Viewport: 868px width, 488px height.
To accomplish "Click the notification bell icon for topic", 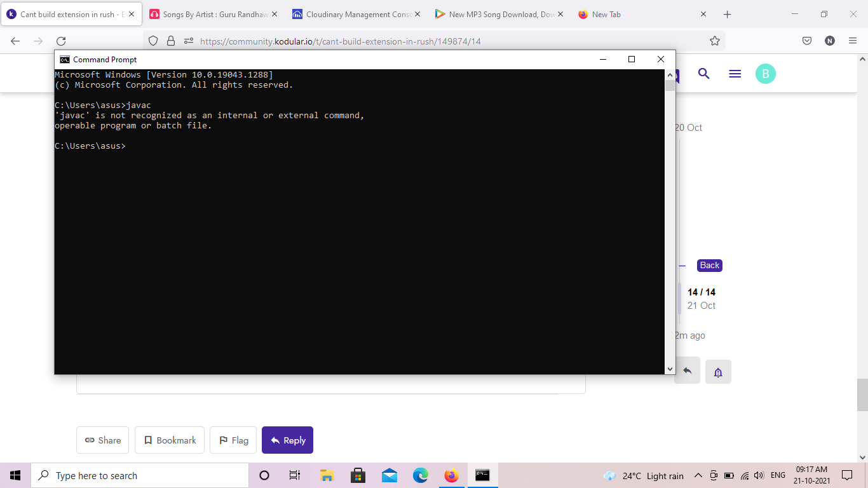I will [718, 372].
